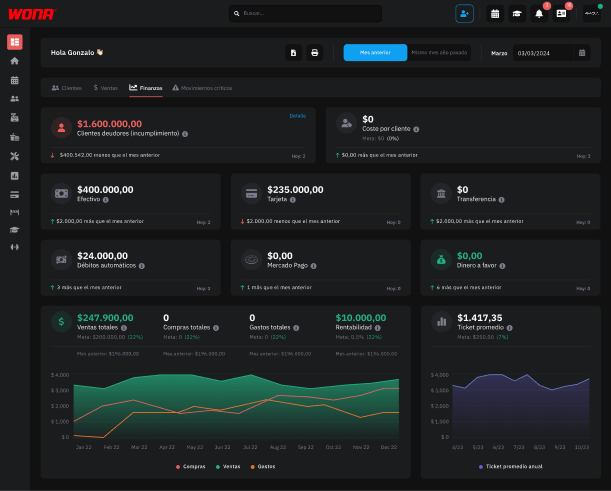The image size is (611, 491).
Task: Open the dumbbell icon in the sidebar
Action: [x=15, y=247]
